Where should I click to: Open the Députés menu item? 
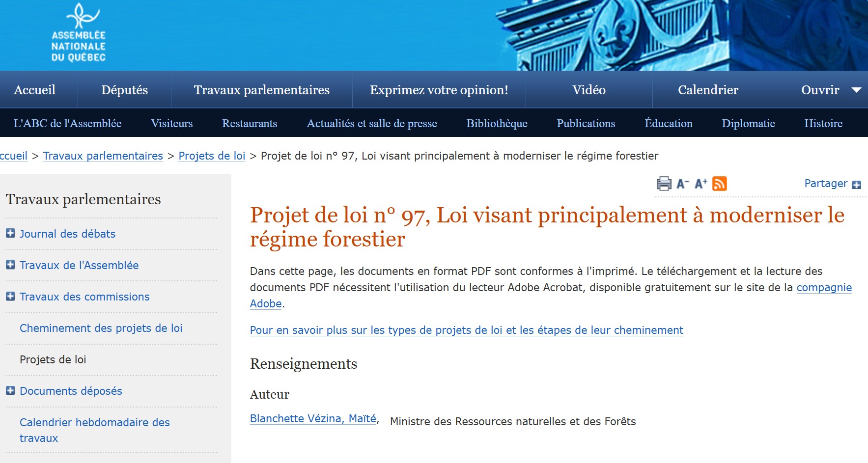[124, 90]
